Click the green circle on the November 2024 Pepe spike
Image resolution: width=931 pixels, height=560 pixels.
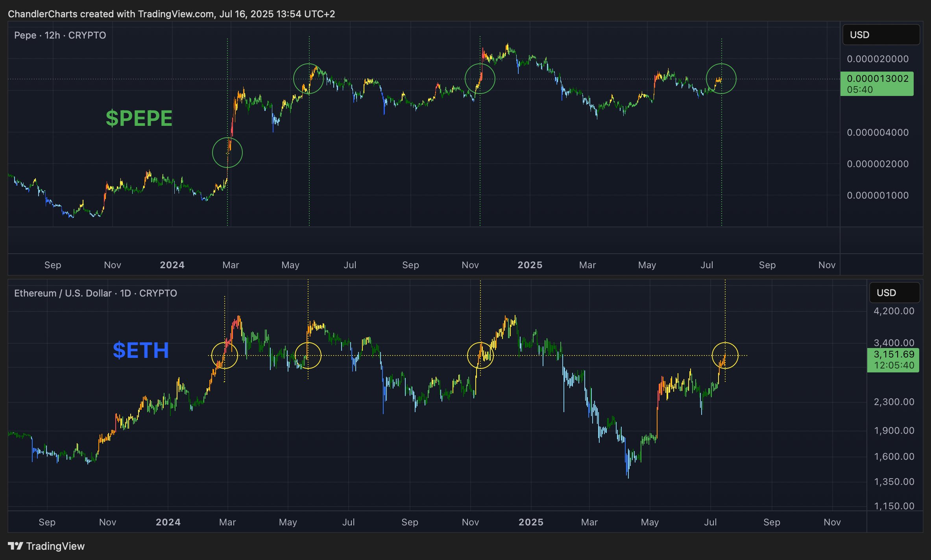[480, 78]
